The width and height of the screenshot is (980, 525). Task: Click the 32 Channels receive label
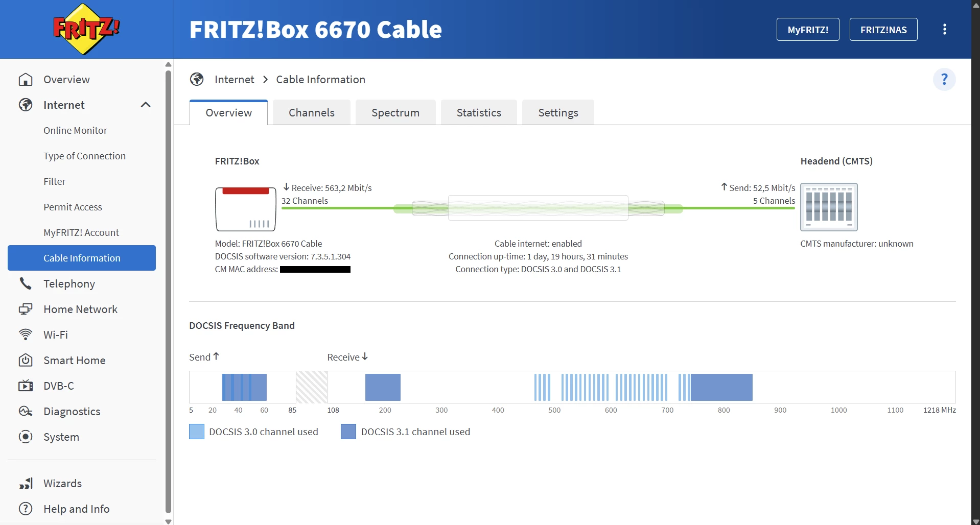[x=305, y=201]
